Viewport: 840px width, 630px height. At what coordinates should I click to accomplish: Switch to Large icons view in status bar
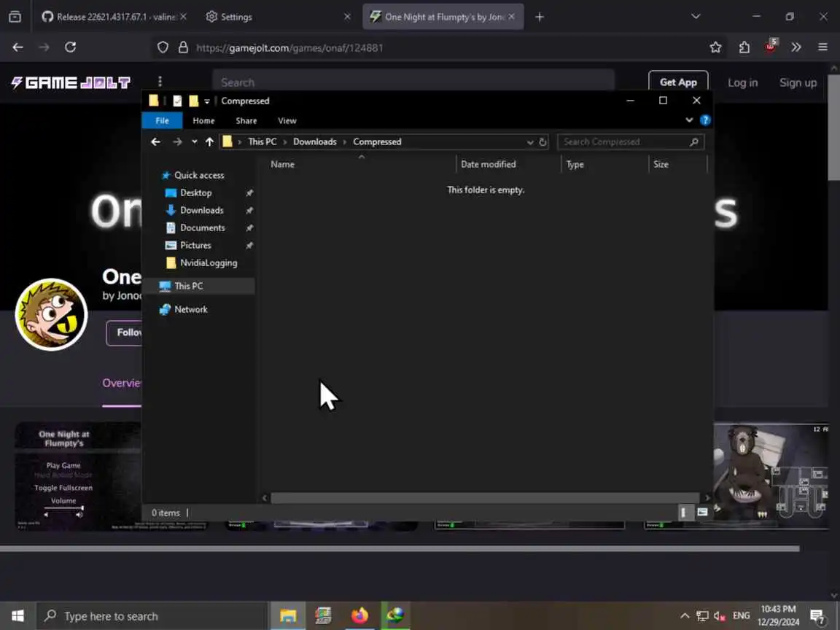(x=702, y=513)
